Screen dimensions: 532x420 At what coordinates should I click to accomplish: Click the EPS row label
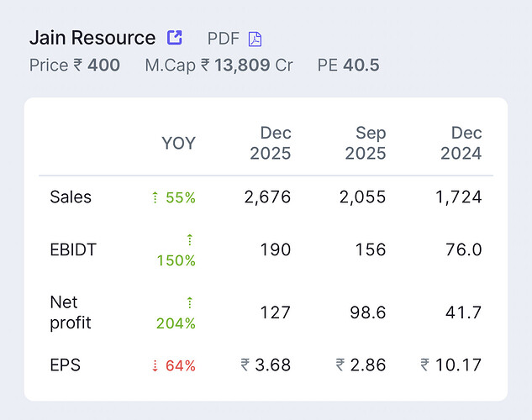click(66, 365)
